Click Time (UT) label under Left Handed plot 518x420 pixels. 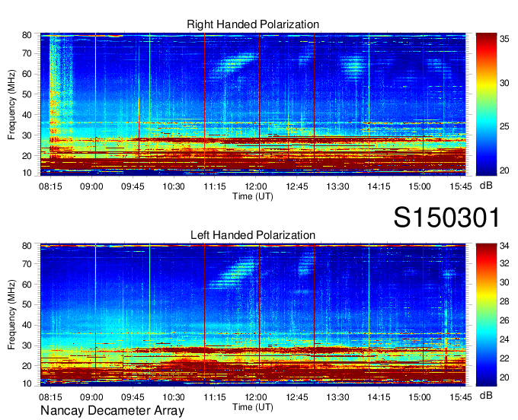point(253,407)
